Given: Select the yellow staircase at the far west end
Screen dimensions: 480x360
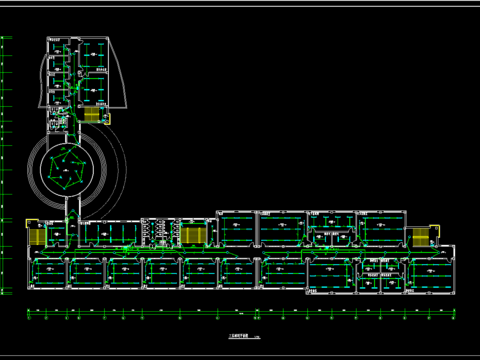Looking at the screenshot, I should coord(37,236).
